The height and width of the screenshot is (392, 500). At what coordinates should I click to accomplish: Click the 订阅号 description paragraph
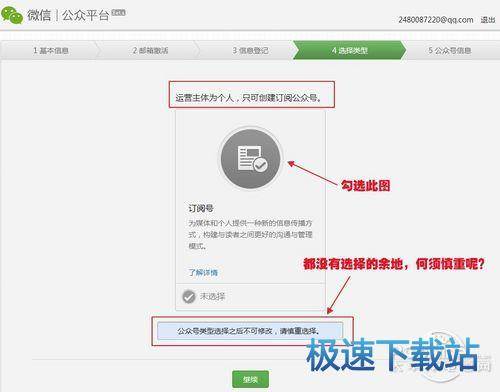250,234
